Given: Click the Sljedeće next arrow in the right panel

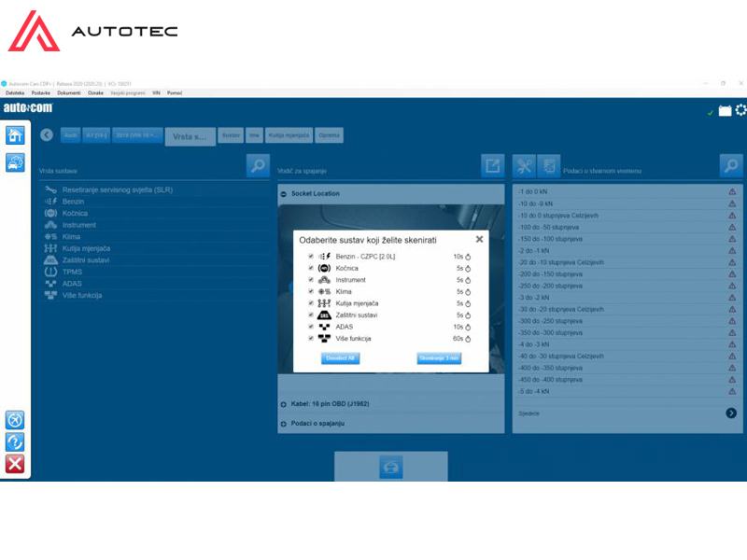Looking at the screenshot, I should (x=731, y=413).
